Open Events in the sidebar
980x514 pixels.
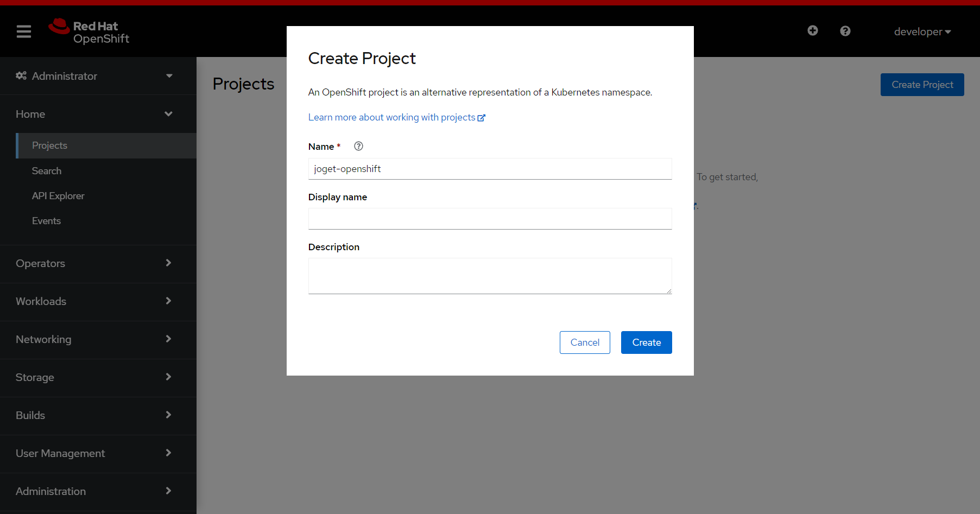coord(46,221)
